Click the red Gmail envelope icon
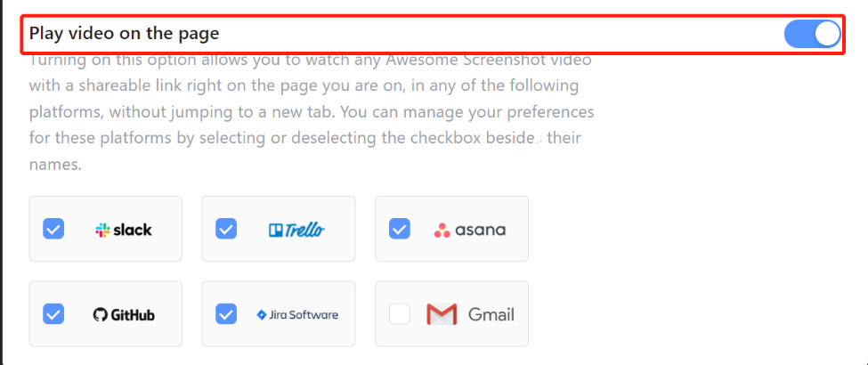This screenshot has width=868, height=365. click(442, 314)
